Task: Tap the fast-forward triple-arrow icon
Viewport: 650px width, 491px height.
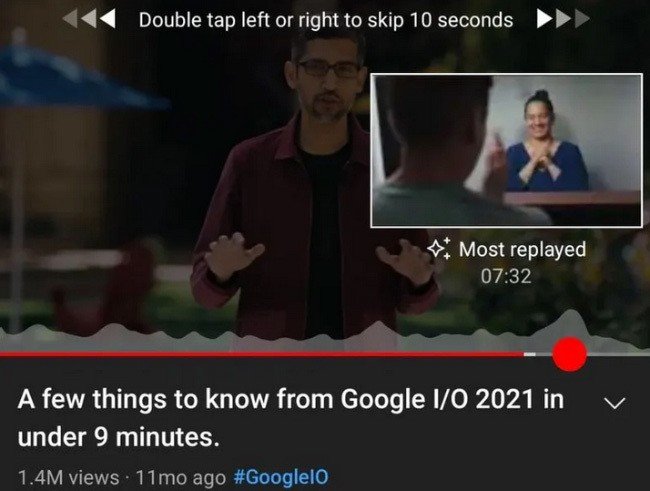Action: [x=563, y=19]
